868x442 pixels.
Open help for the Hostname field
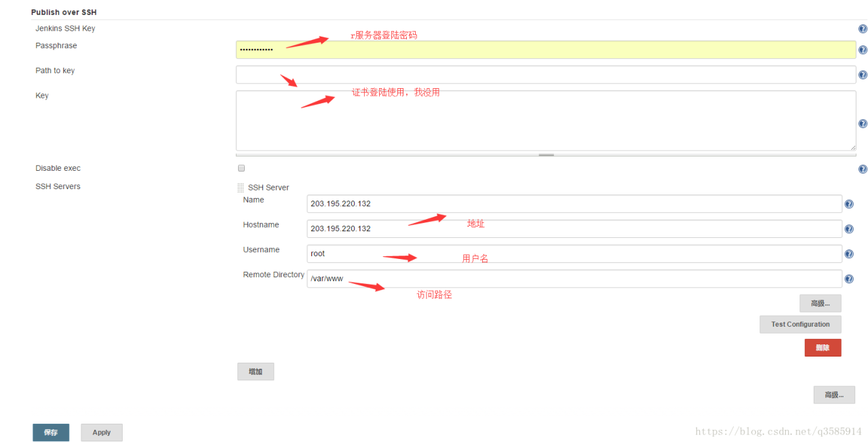[849, 229]
